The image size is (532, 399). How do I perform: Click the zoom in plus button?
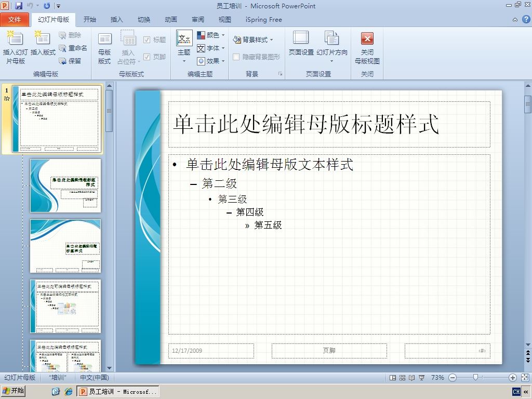coord(513,378)
